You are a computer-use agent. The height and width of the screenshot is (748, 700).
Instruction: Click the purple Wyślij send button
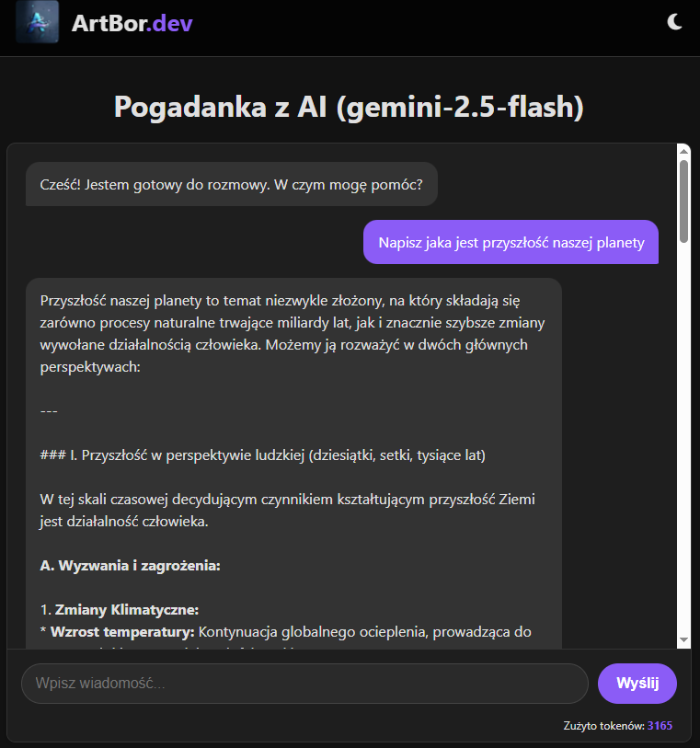(x=637, y=684)
